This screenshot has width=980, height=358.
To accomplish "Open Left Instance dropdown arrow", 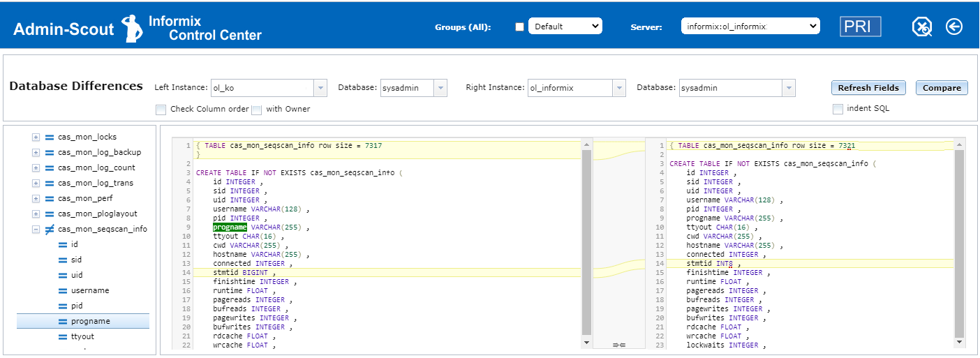I will [x=320, y=88].
